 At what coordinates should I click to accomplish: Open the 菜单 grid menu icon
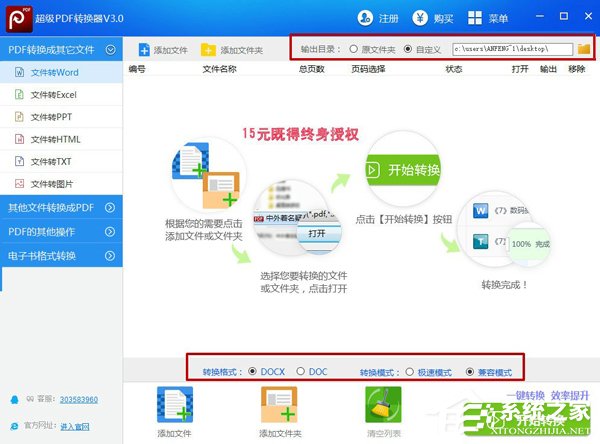pyautogui.click(x=475, y=18)
